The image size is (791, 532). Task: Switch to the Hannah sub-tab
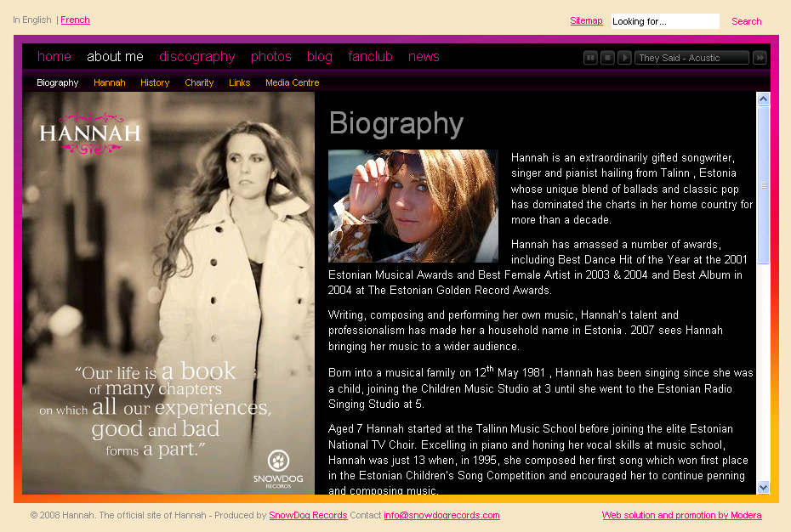(110, 82)
